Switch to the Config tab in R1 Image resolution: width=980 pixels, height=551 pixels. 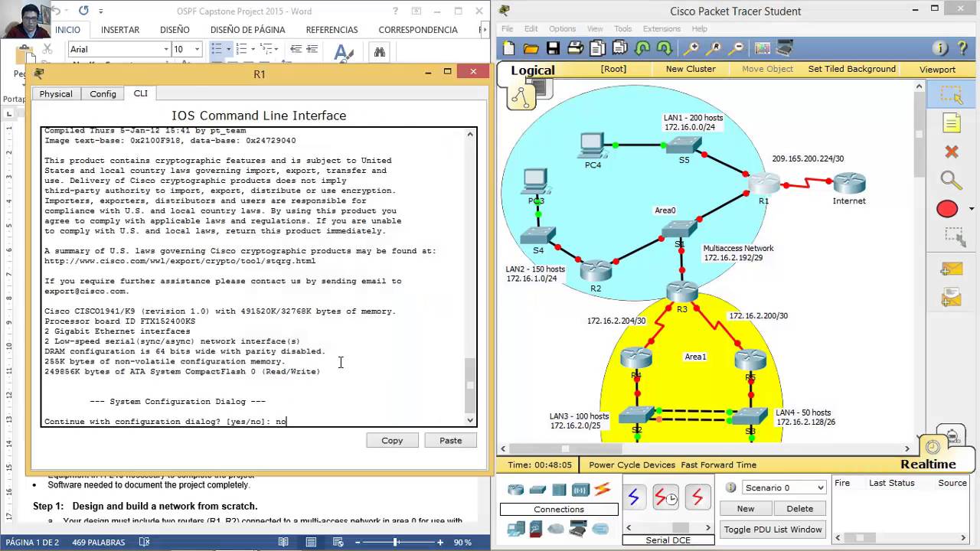(103, 93)
